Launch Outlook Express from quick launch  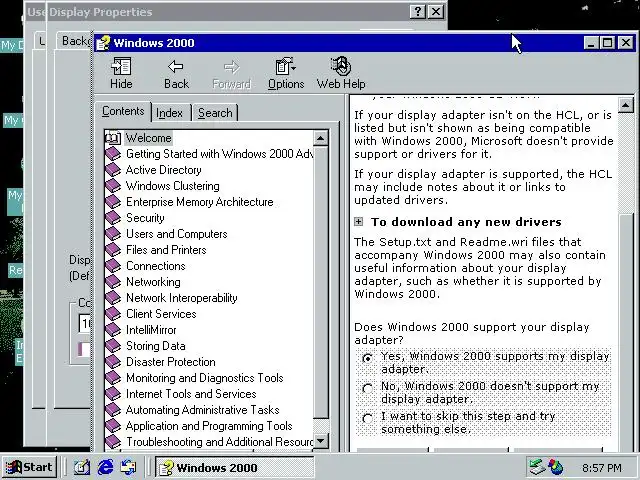click(x=129, y=467)
